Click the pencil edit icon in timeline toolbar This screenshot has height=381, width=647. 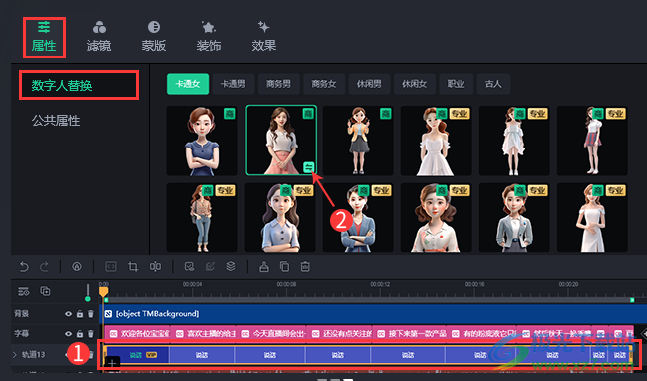tap(210, 267)
